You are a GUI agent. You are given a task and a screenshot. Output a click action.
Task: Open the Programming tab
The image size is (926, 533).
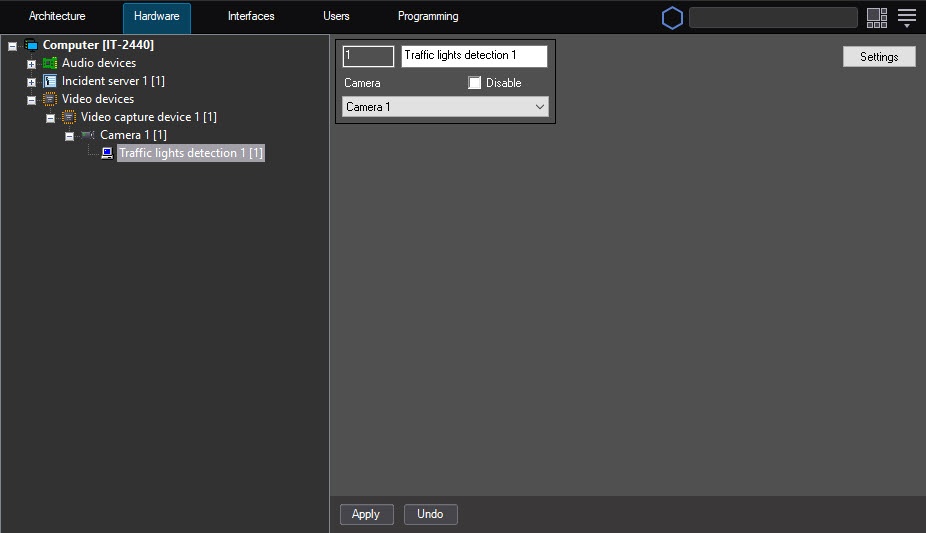428,17
